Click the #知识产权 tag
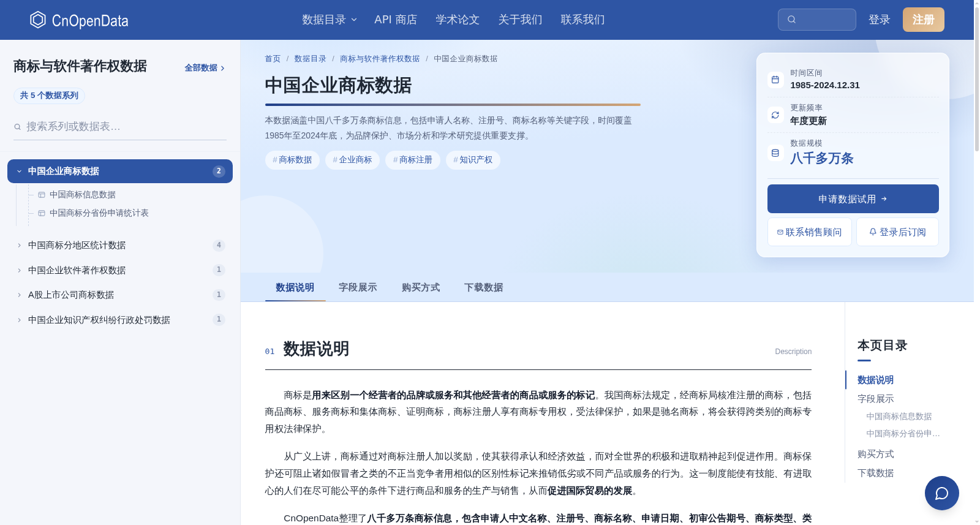 tap(473, 160)
